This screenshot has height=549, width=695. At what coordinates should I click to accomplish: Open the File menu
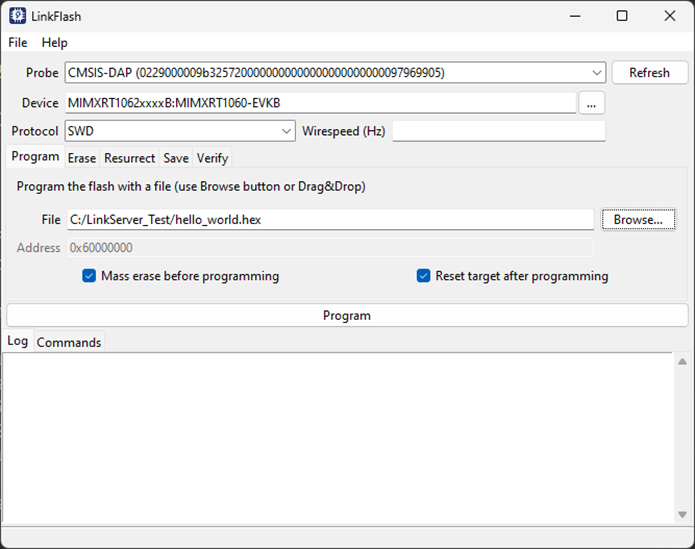(18, 43)
